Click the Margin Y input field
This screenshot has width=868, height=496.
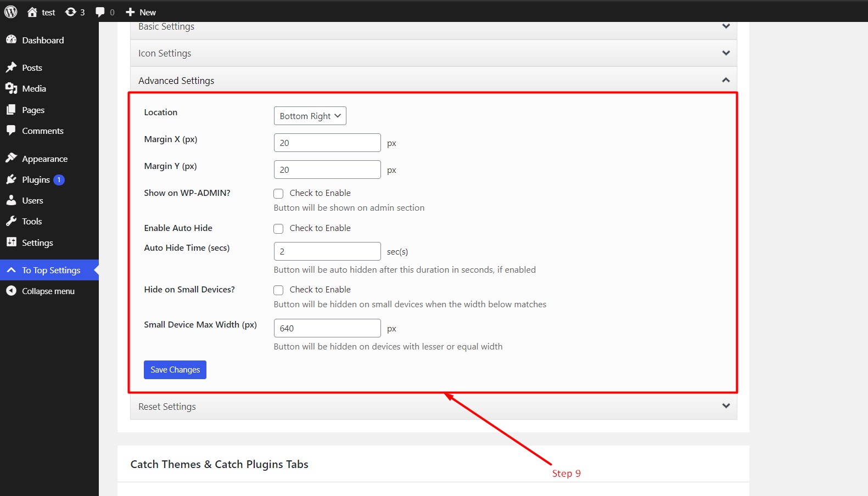point(327,170)
